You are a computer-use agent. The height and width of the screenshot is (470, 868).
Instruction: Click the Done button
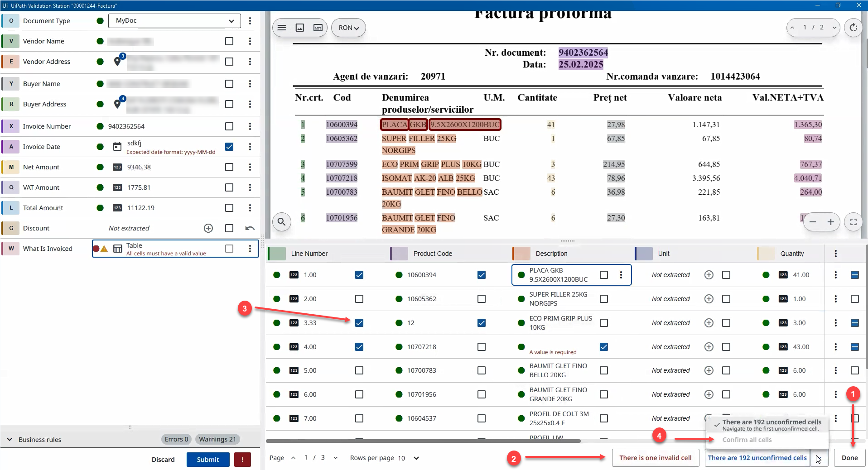point(849,458)
